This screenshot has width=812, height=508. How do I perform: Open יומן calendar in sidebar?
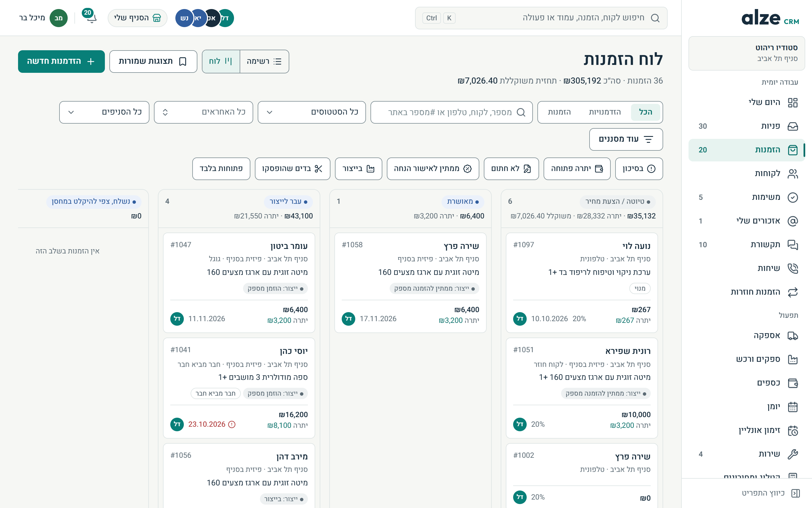click(746, 407)
